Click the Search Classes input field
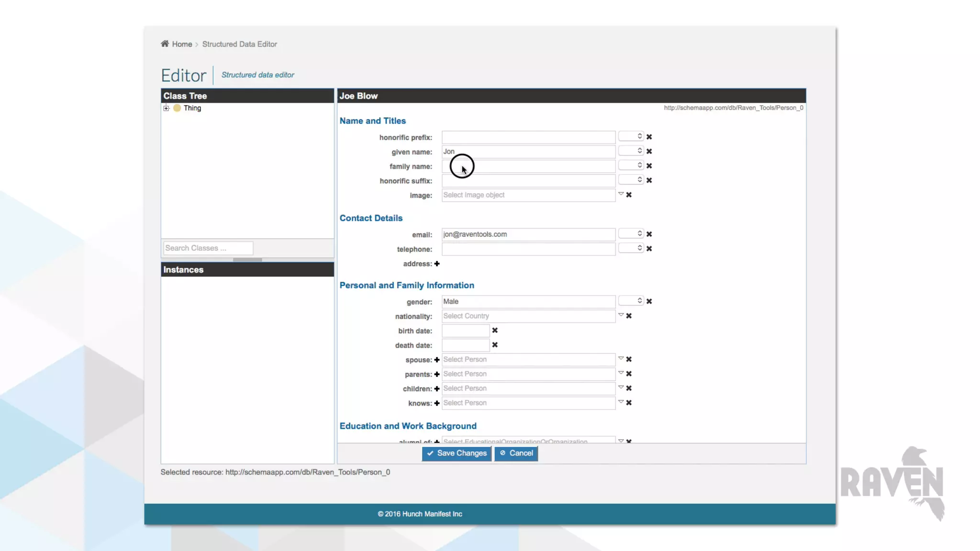Screen dimensions: 980x551 coord(208,248)
